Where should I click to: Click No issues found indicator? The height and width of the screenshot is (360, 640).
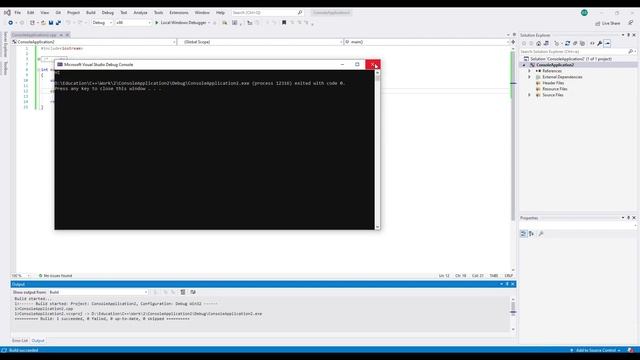pos(56,276)
